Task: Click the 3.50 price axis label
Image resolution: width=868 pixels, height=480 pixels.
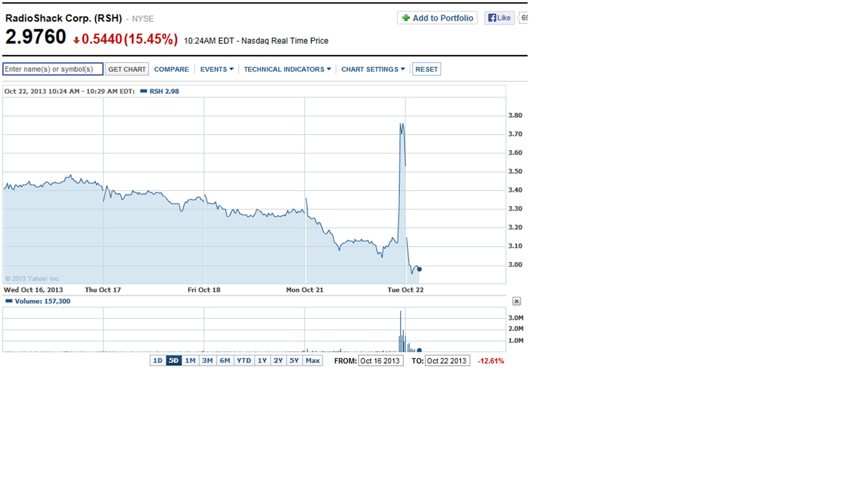Action: [x=515, y=172]
